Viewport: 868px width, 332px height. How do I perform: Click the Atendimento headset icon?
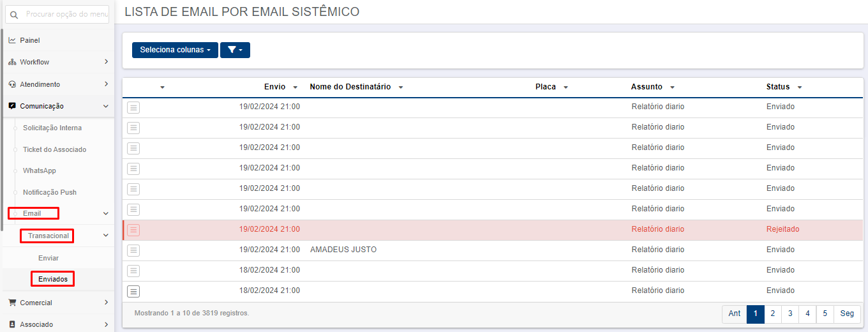12,84
